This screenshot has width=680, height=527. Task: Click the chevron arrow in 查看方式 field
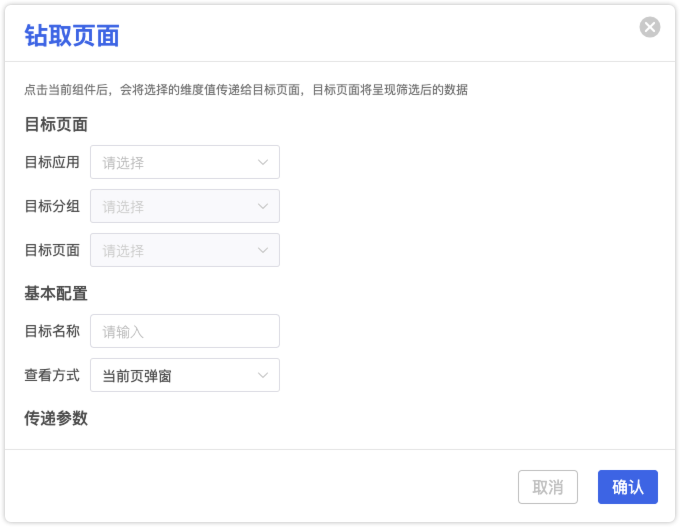[263, 375]
